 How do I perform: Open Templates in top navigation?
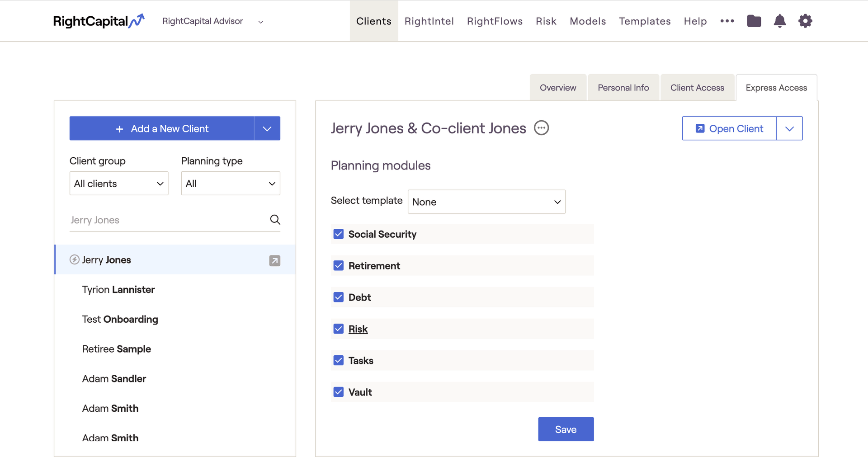pyautogui.click(x=645, y=21)
